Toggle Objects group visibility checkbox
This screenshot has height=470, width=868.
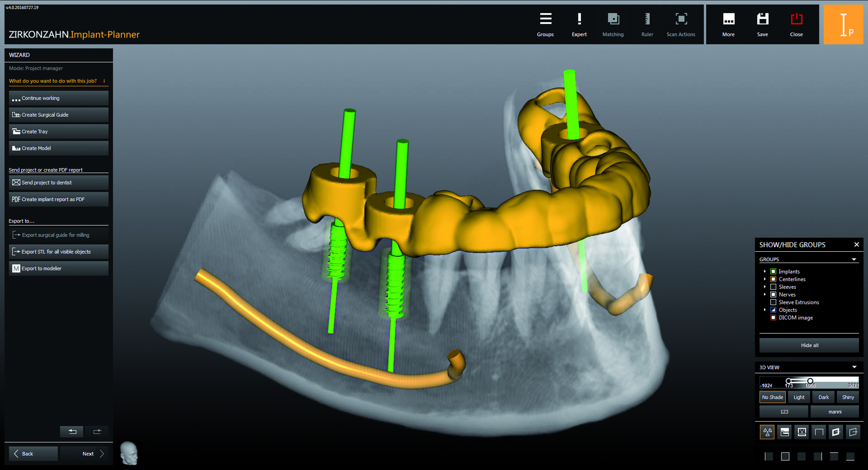coord(773,310)
